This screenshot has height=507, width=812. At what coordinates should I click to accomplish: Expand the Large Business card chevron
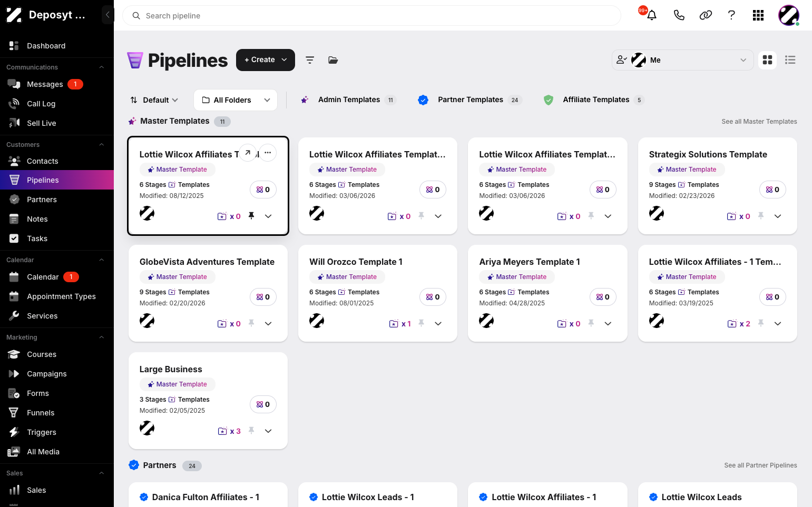click(268, 431)
